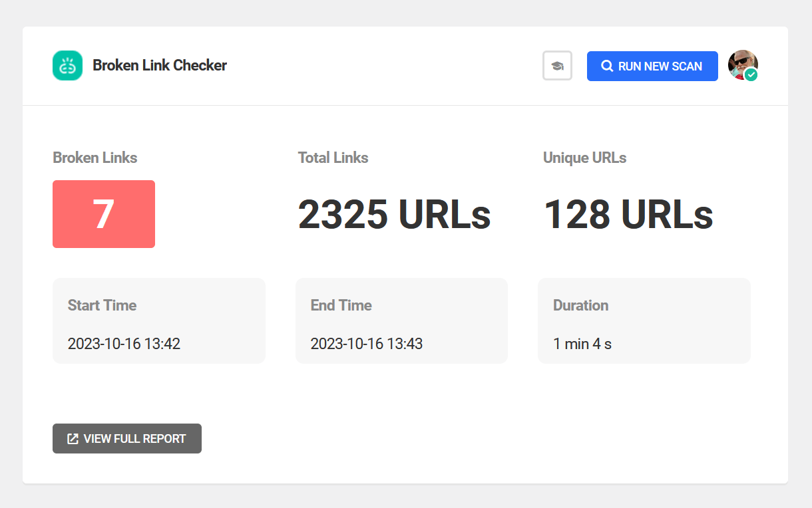Run a new scan

tap(652, 66)
